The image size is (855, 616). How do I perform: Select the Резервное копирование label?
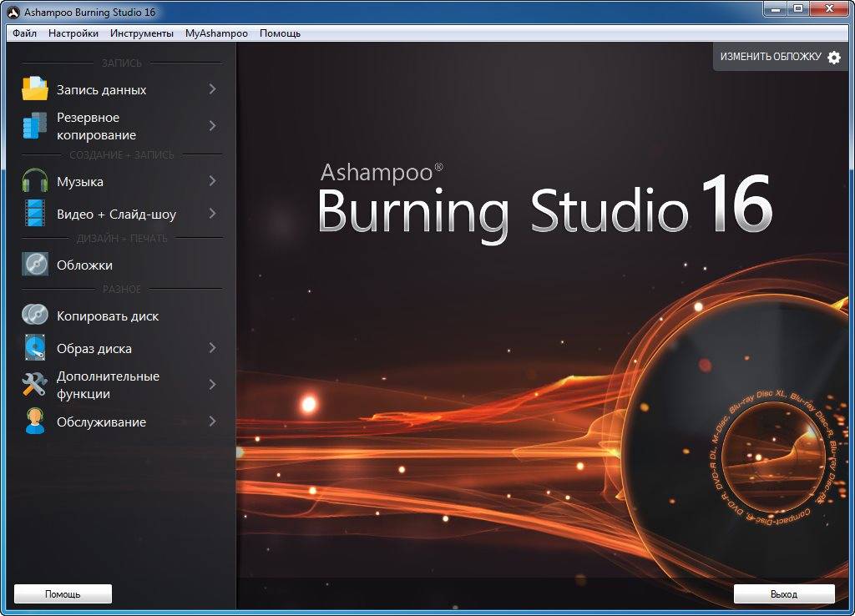(97, 126)
